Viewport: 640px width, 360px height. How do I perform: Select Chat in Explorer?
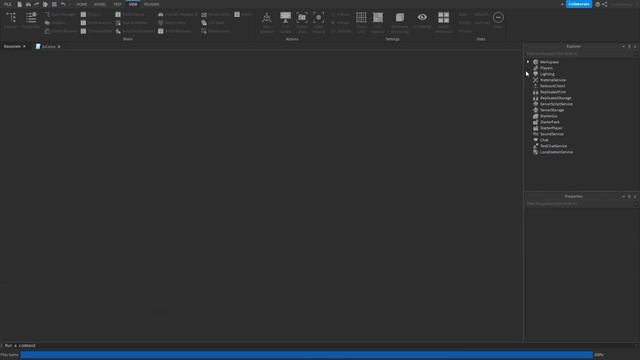point(544,140)
